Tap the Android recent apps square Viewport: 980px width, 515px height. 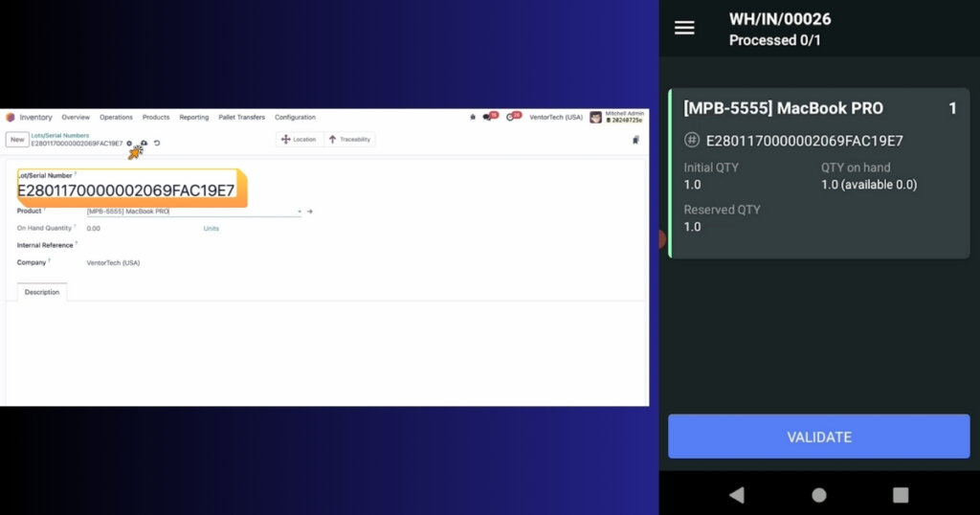[900, 495]
